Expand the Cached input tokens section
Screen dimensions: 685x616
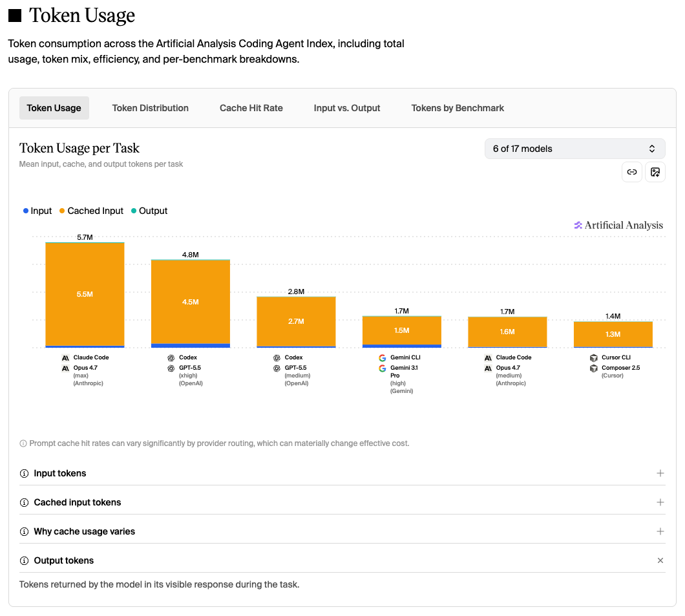[342, 502]
